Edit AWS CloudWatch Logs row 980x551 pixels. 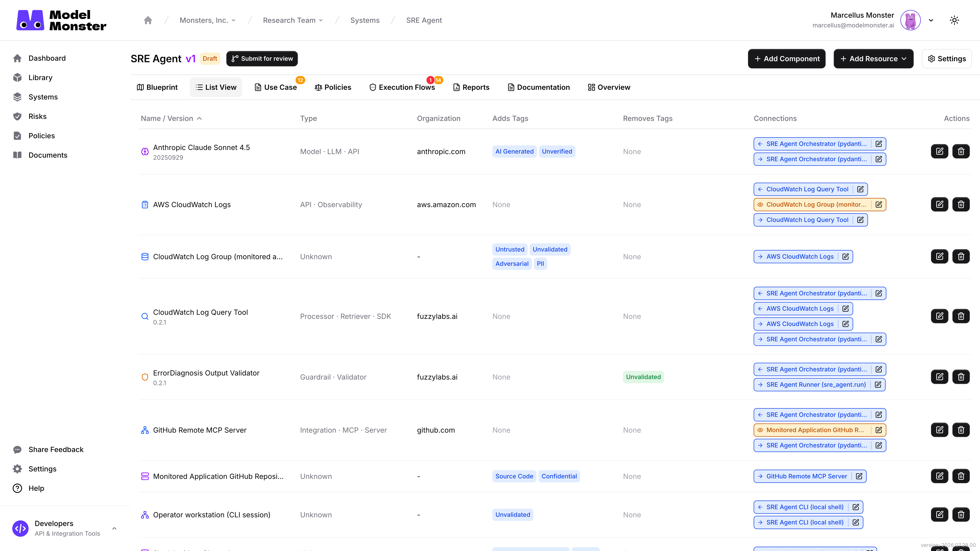939,205
